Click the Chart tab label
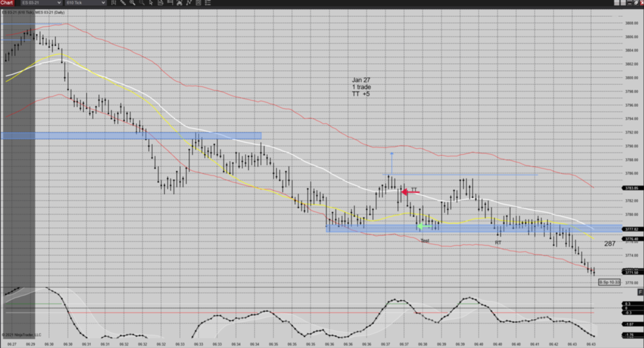This screenshot has height=348, width=644. pos(7,3)
